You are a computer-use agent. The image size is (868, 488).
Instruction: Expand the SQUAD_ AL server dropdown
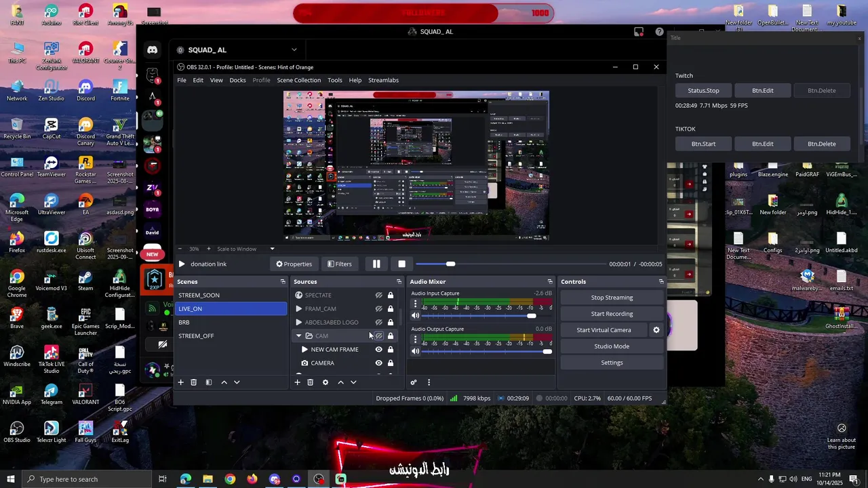[x=294, y=50]
